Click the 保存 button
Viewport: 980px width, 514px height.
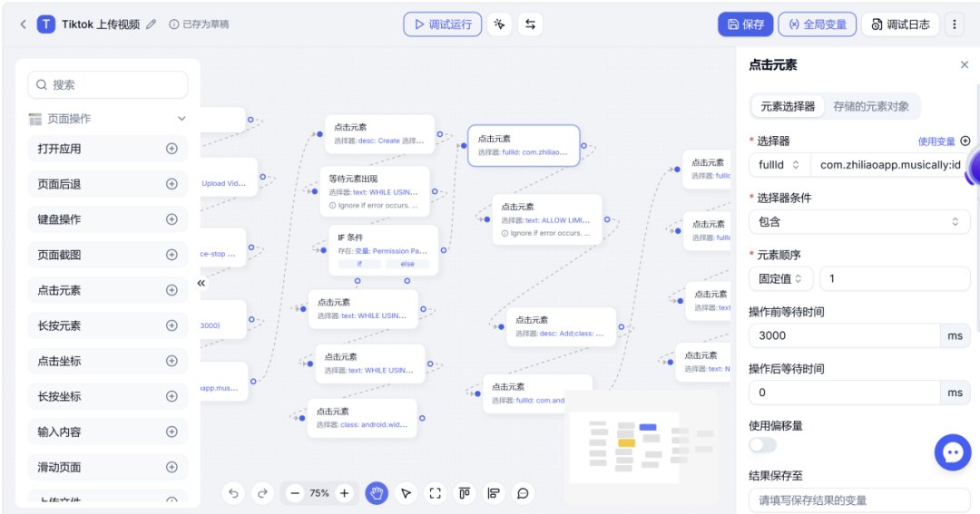746,24
